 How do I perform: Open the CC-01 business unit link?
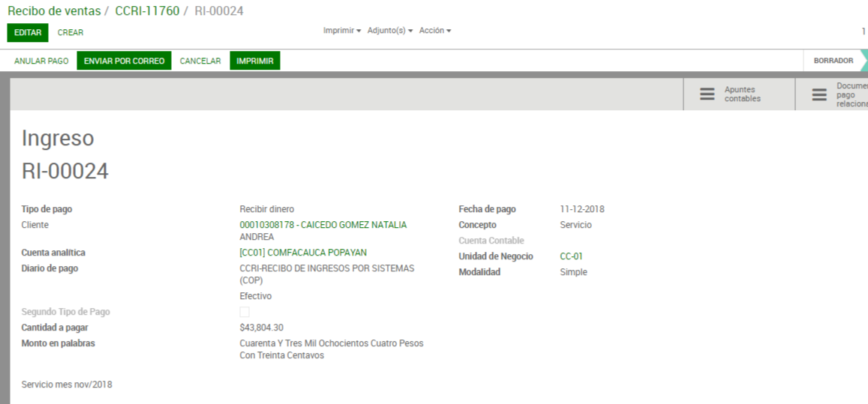(571, 256)
